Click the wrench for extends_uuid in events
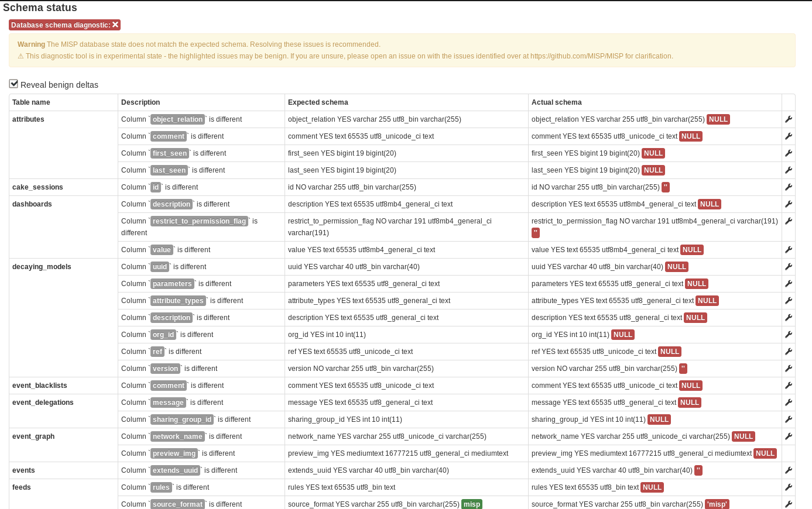The height and width of the screenshot is (509, 812). click(x=788, y=470)
